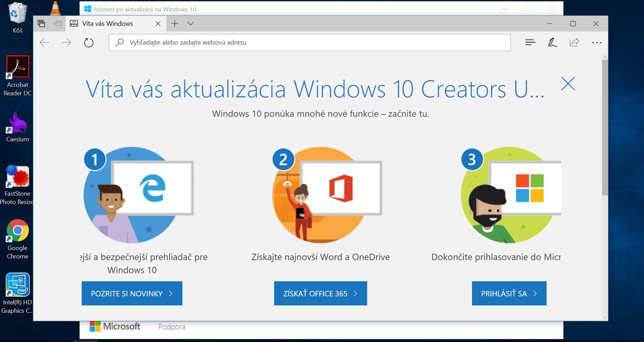Click text Získajte najnovší Word a OneDrive
Screen dimensions: 644x342
tap(320, 257)
